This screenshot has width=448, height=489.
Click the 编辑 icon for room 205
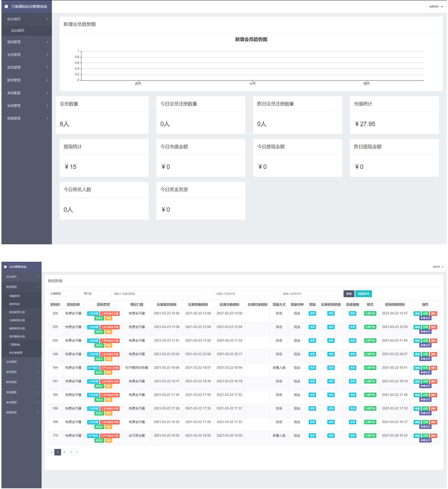tap(417, 327)
